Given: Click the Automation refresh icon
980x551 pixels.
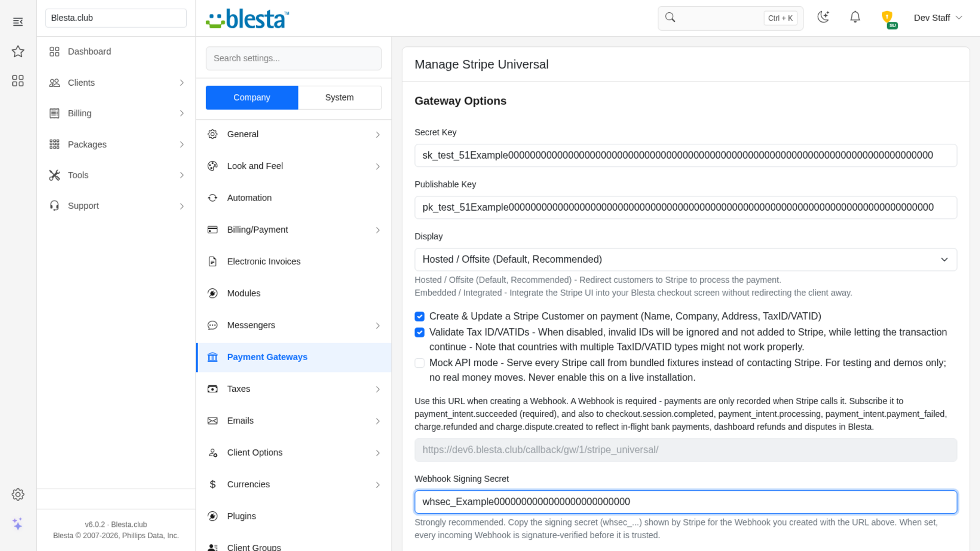Looking at the screenshot, I should pos(213,198).
